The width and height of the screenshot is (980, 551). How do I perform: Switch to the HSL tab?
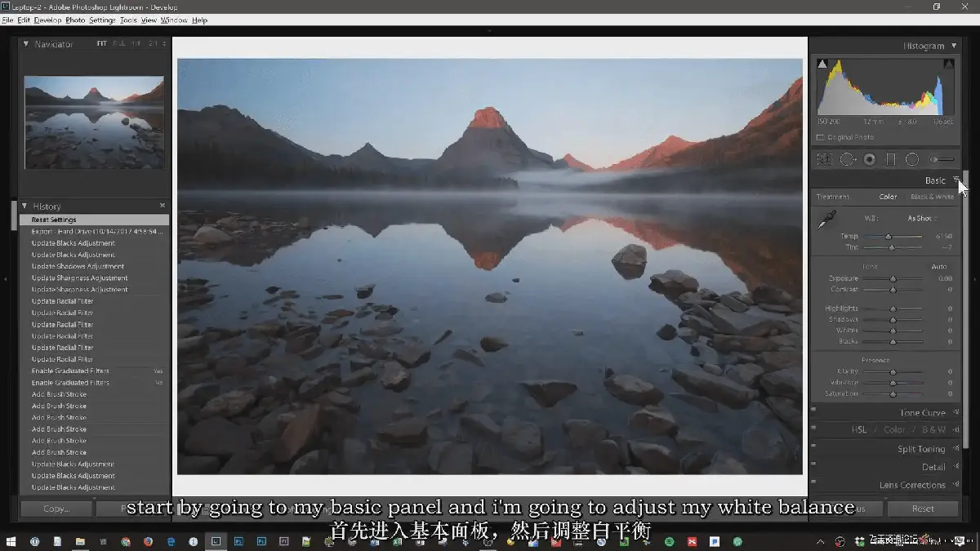click(x=859, y=429)
